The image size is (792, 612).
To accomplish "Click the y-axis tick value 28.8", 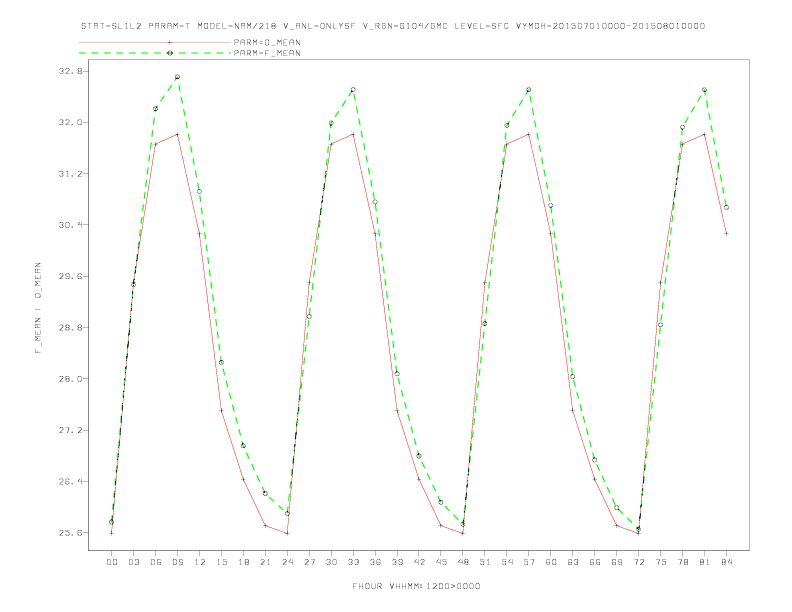I will 70,327.
